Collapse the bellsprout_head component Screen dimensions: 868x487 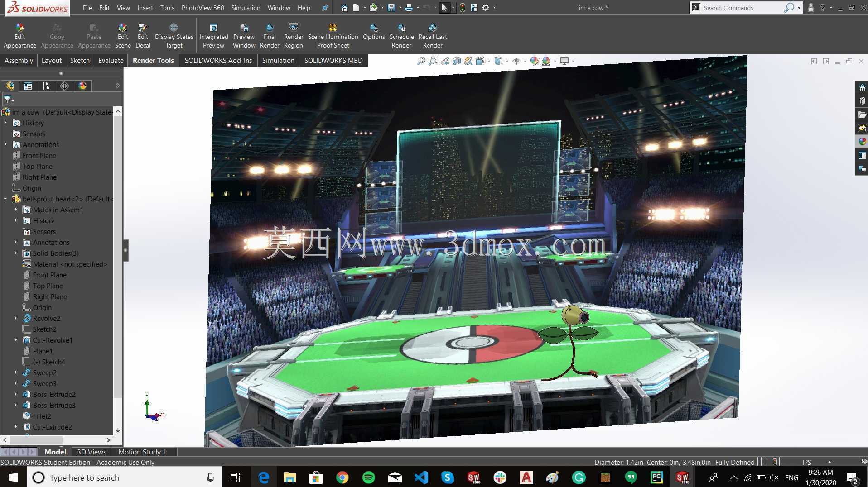(x=5, y=199)
